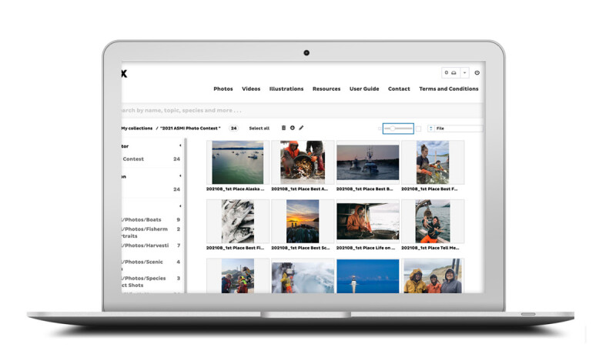Open the 1st Place Alaska harbor thumbnail
Screen dimensions: 616x364
coord(237,162)
